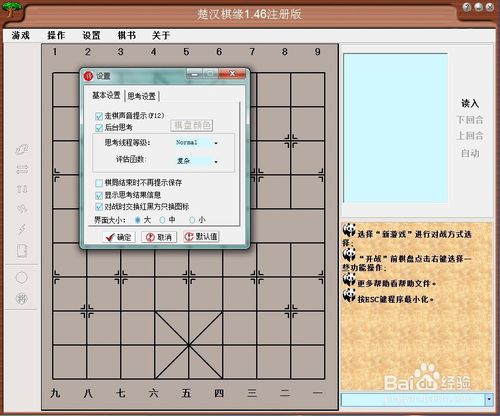Screen dimensions: 500x416
Task: Click 自动 in the right panel
Action: tap(470, 153)
